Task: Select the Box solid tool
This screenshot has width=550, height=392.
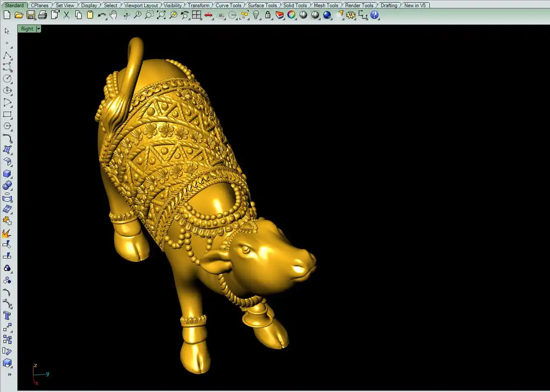Action: (x=7, y=174)
